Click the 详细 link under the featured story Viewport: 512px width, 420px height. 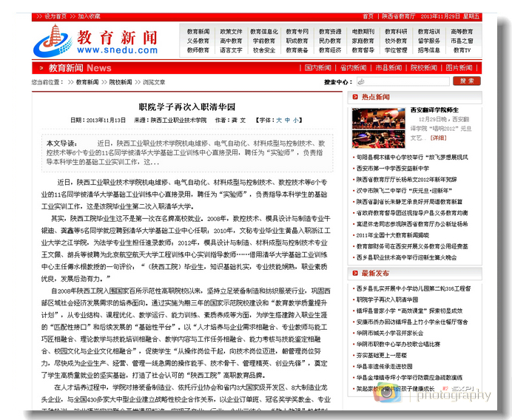point(439,138)
